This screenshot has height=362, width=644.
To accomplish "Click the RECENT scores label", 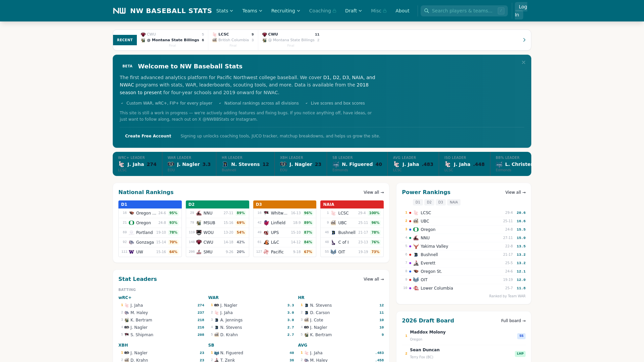I will tap(125, 40).
